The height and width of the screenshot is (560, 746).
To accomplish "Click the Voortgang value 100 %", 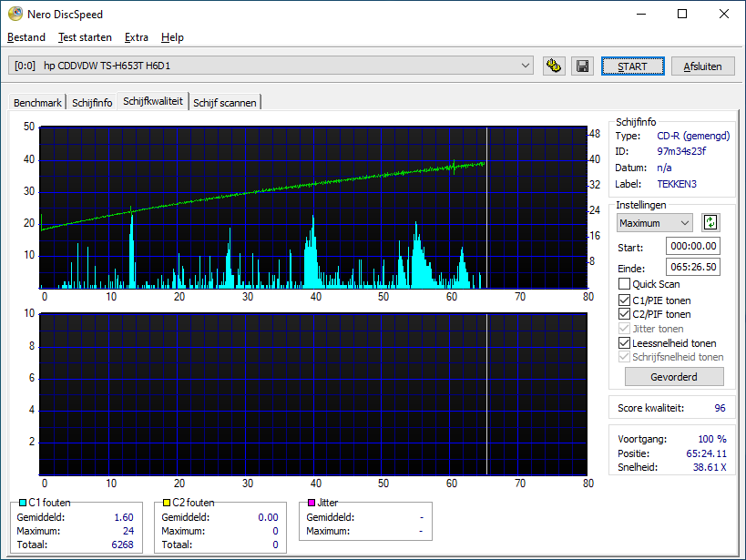I will click(x=712, y=439).
